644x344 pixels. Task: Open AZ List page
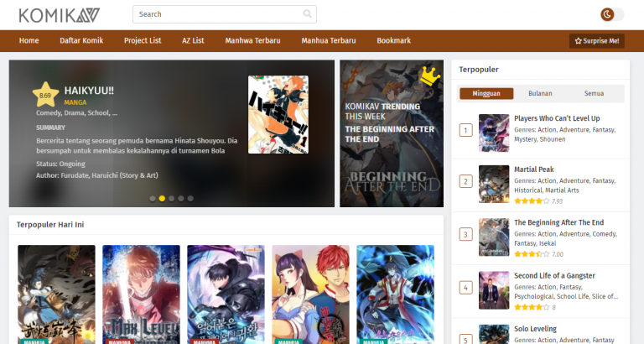193,40
